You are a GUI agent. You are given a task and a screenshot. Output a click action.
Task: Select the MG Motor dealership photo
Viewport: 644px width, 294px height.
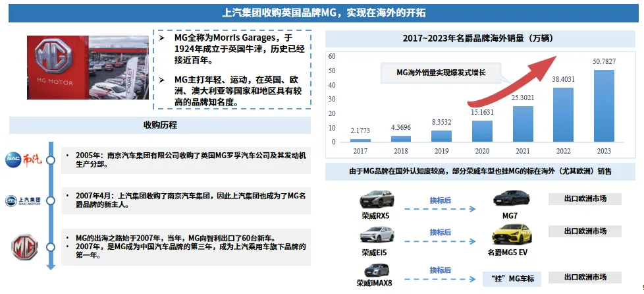pos(88,67)
